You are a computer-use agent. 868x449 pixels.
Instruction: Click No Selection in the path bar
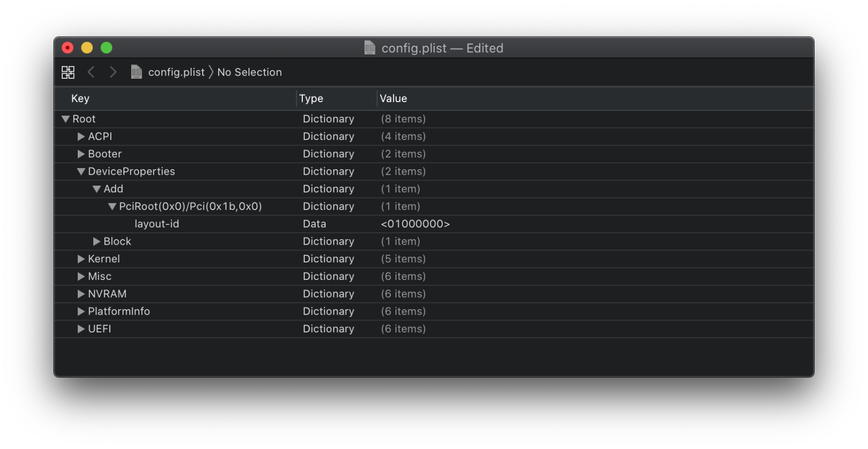point(249,72)
